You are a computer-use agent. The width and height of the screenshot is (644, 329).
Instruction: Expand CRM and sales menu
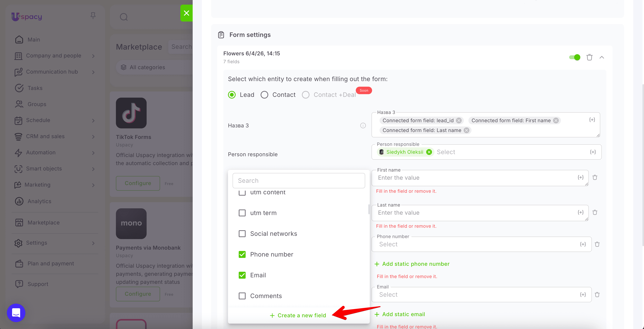pyautogui.click(x=93, y=137)
